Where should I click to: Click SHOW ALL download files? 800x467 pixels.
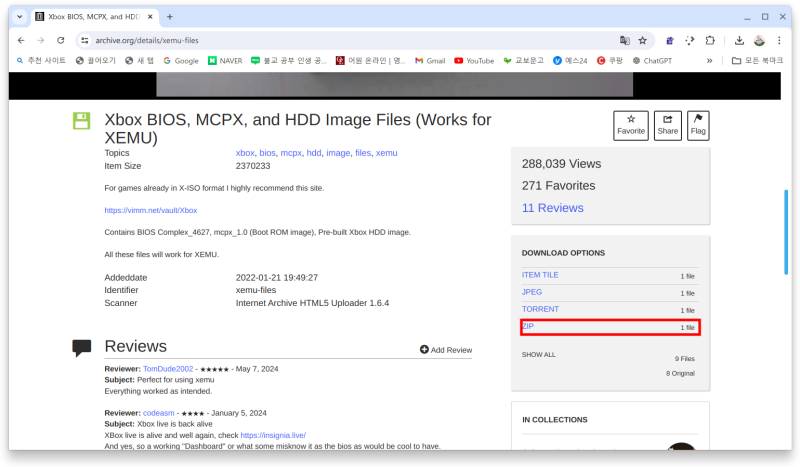(538, 354)
